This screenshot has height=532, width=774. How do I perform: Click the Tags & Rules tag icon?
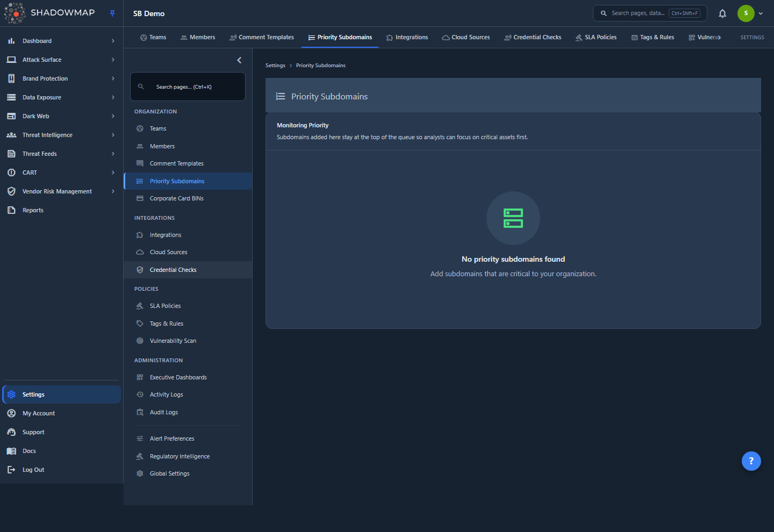point(140,323)
